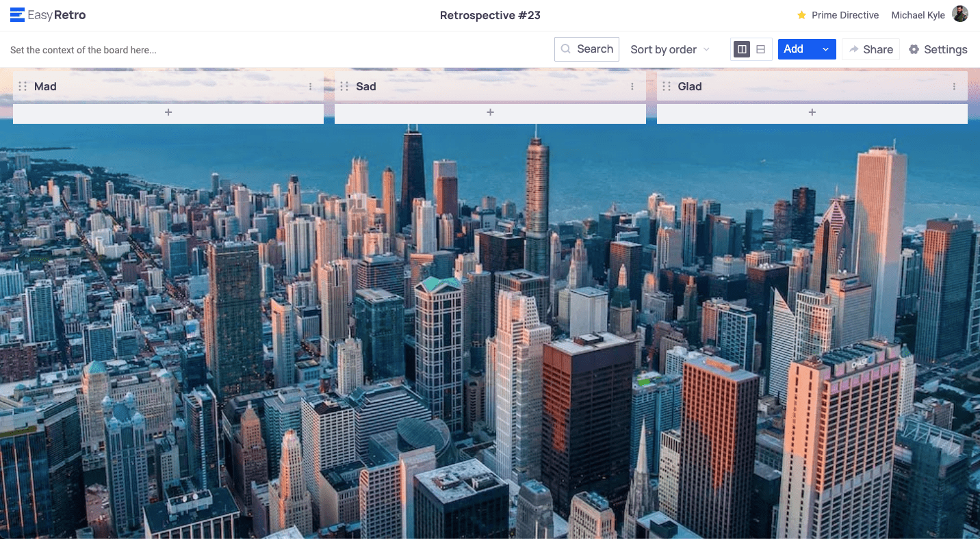This screenshot has height=539, width=980.
Task: Switch to row layout view
Action: tap(761, 49)
